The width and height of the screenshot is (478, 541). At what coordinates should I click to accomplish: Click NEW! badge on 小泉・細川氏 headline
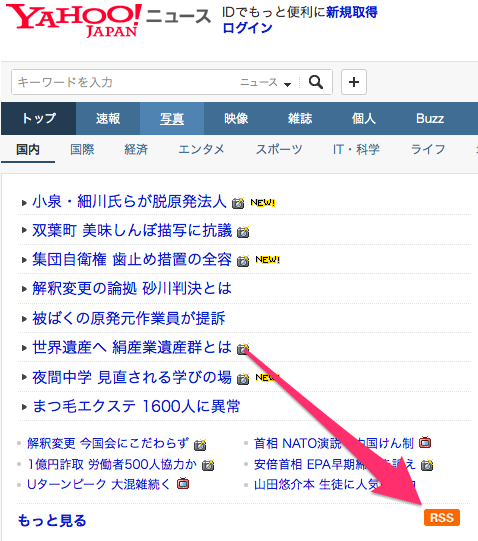tap(263, 203)
